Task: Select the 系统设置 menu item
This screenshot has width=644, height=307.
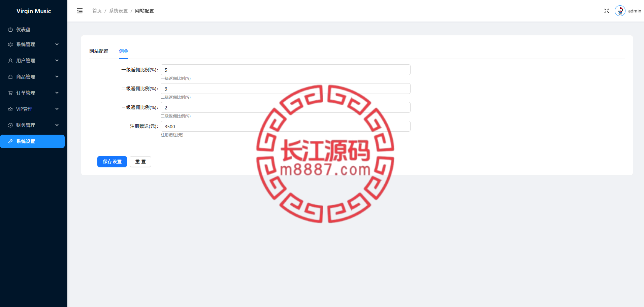Action: click(32, 141)
